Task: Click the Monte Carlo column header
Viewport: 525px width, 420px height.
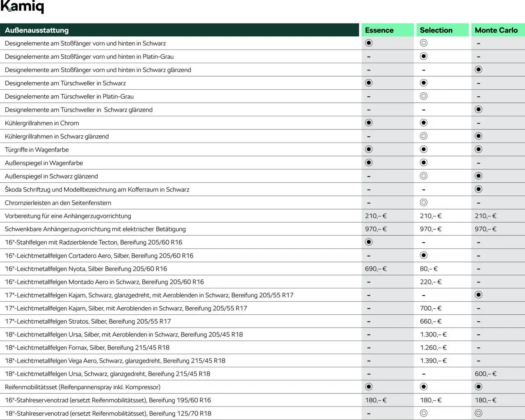Action: click(x=496, y=30)
